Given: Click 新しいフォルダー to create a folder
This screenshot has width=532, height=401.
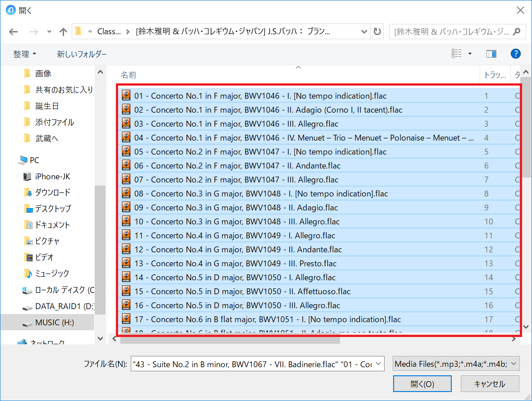Looking at the screenshot, I should (82, 54).
